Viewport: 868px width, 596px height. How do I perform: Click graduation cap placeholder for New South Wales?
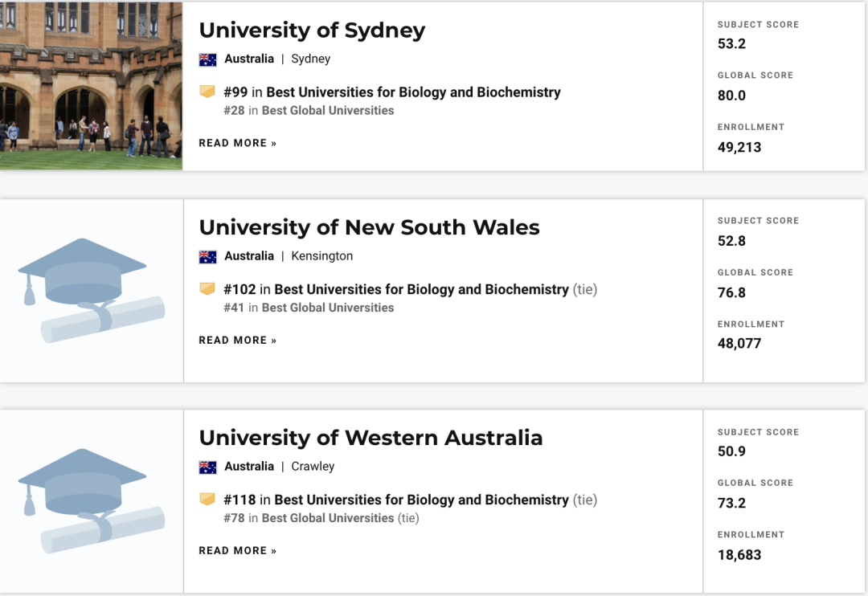click(92, 291)
